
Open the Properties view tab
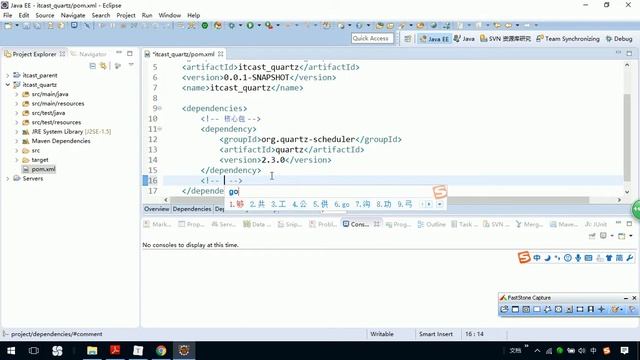click(191, 224)
